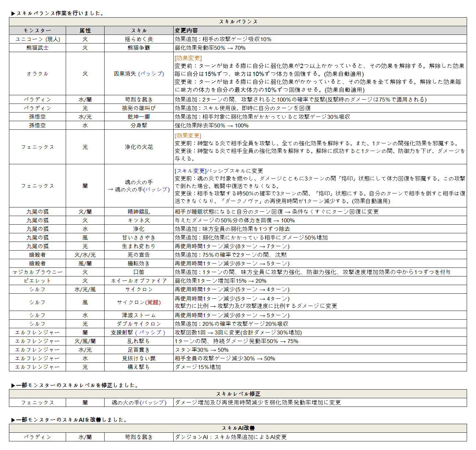Click [効果変更] label in the オラクル row

(x=188, y=58)
